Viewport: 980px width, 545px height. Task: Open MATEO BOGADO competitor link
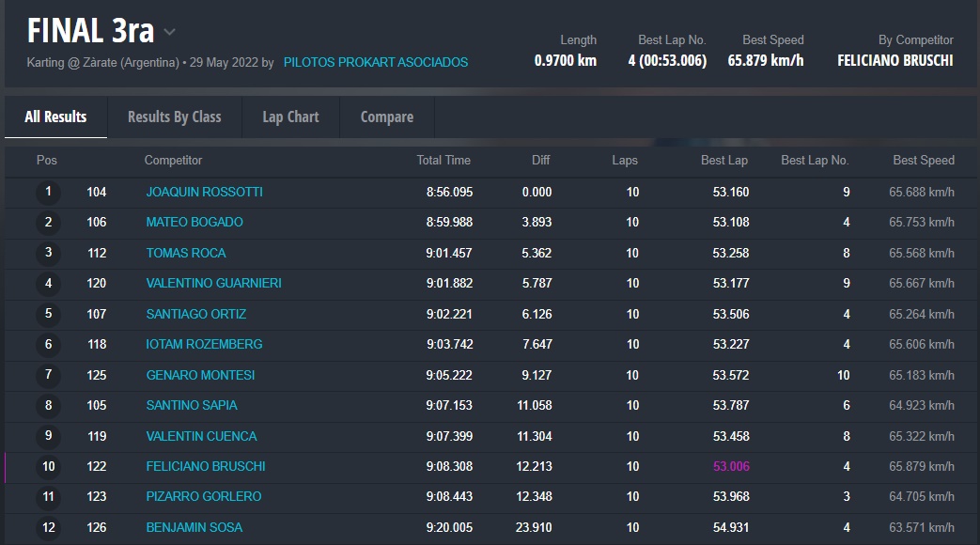(x=194, y=223)
